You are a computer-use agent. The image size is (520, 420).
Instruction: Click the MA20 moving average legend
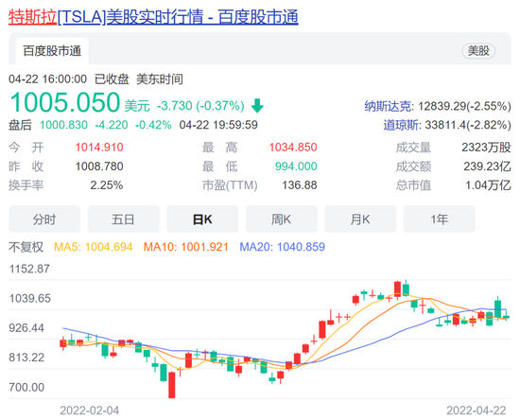[x=283, y=247]
